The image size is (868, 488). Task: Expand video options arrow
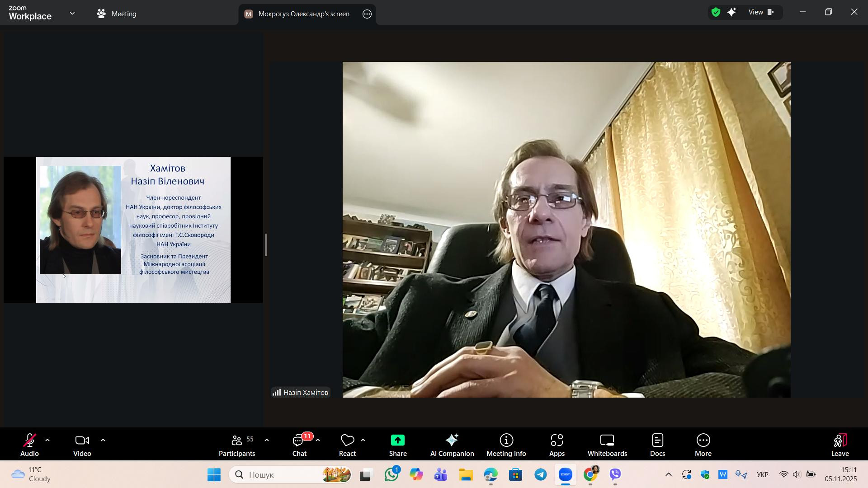(x=103, y=440)
